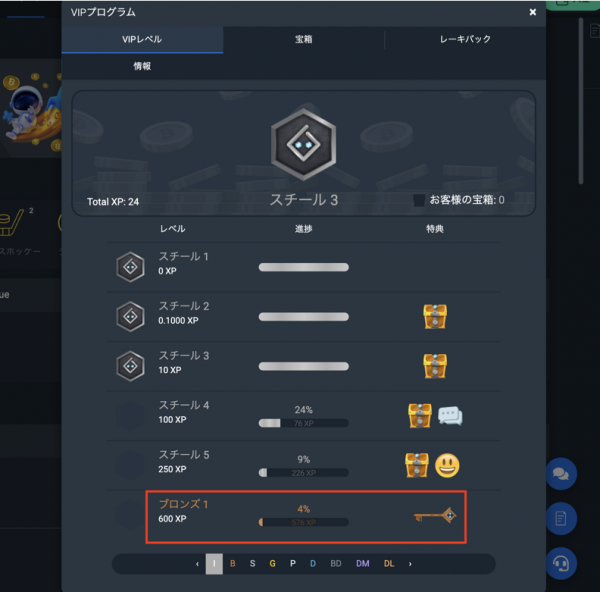Select the G gold tier page
This screenshot has height=592, width=600.
tap(272, 564)
